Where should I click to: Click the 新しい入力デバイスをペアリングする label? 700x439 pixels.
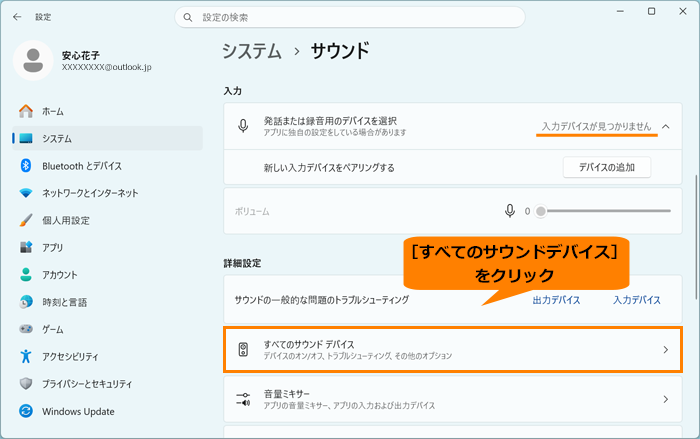329,167
